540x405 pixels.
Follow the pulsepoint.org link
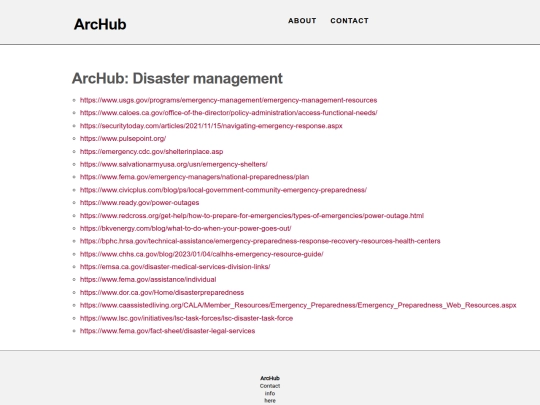coord(123,138)
